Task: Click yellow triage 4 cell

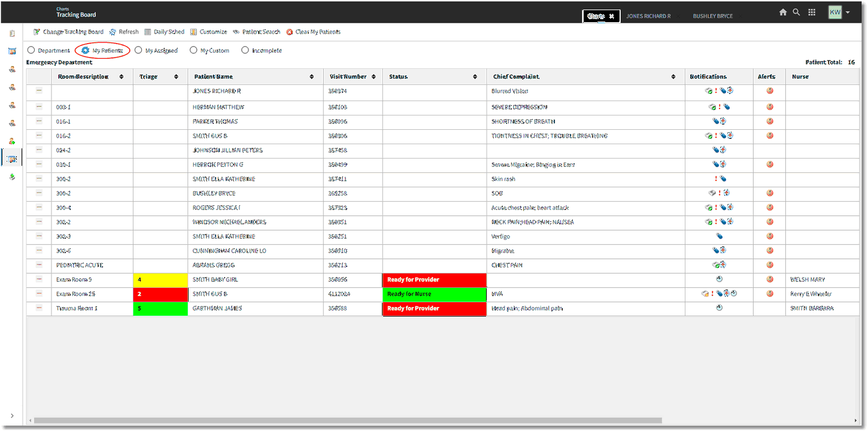Action: [x=160, y=279]
